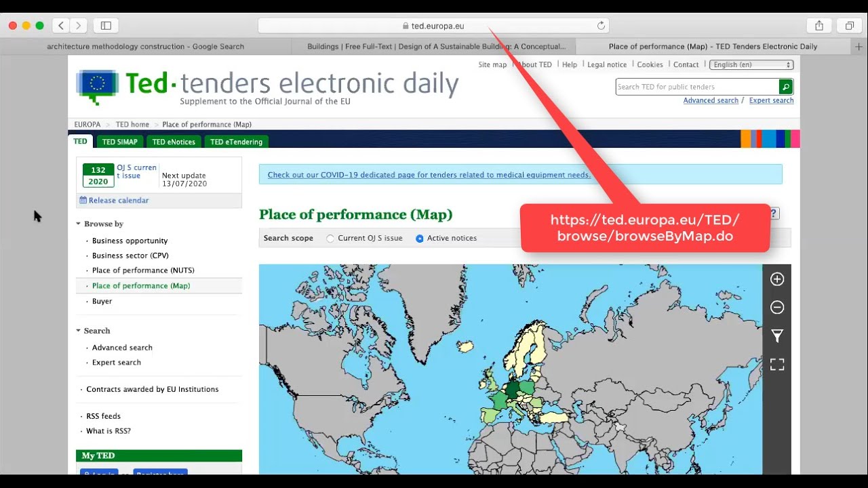Open OJ S current issue link
Image resolution: width=868 pixels, height=488 pixels.
(136, 171)
